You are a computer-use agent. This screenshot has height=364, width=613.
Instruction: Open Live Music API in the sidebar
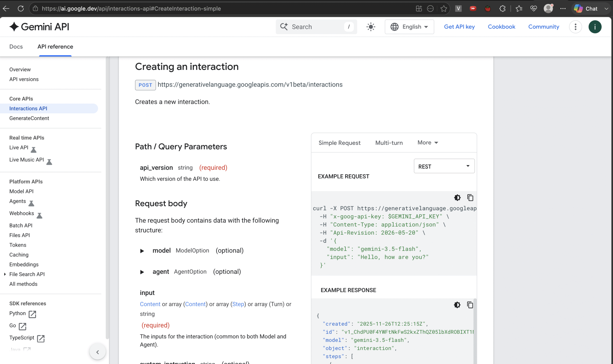coord(27,160)
